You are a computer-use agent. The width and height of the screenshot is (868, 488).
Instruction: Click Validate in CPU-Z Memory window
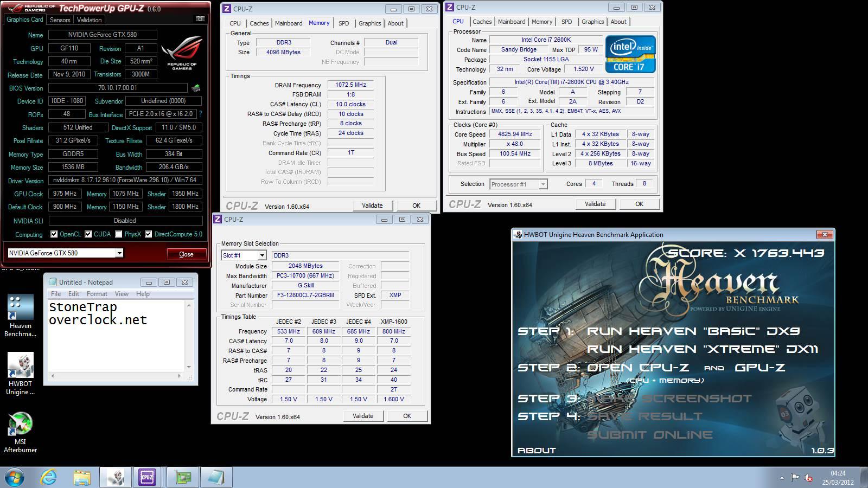tap(372, 206)
